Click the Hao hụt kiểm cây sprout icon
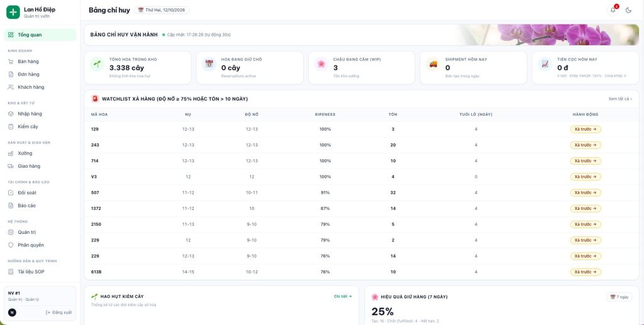The width and height of the screenshot is (644, 325). [94, 296]
